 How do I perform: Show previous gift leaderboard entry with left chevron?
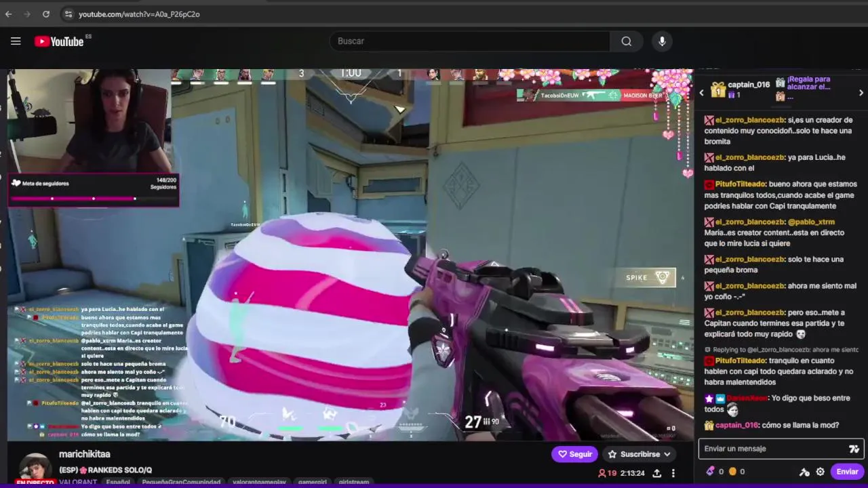(702, 93)
